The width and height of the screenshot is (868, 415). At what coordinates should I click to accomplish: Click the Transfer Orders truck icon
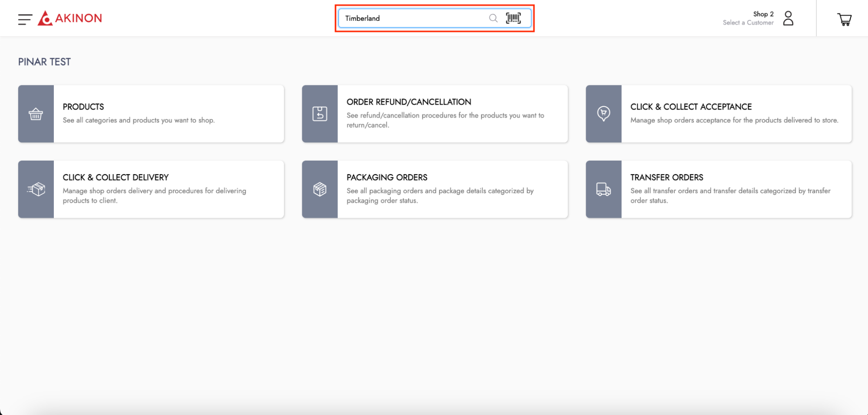click(x=603, y=189)
